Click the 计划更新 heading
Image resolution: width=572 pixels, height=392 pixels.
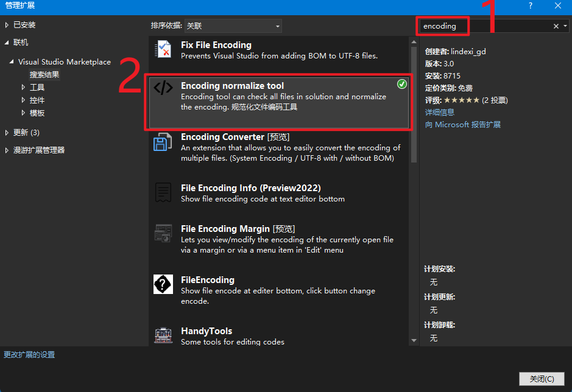click(440, 297)
